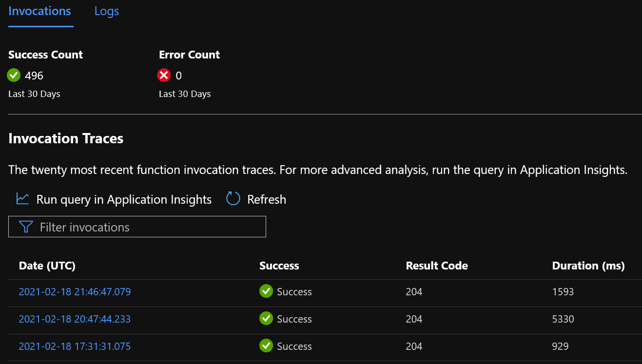This screenshot has height=364, width=642.
Task: Select the Invocations tab
Action: pos(40,11)
